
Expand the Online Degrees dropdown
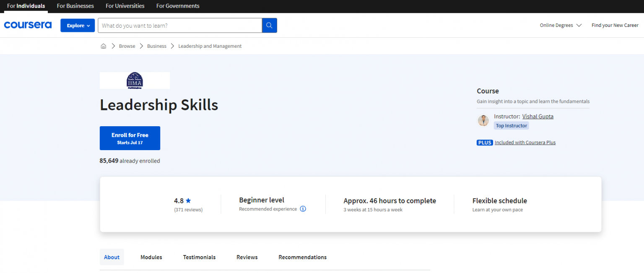[561, 25]
